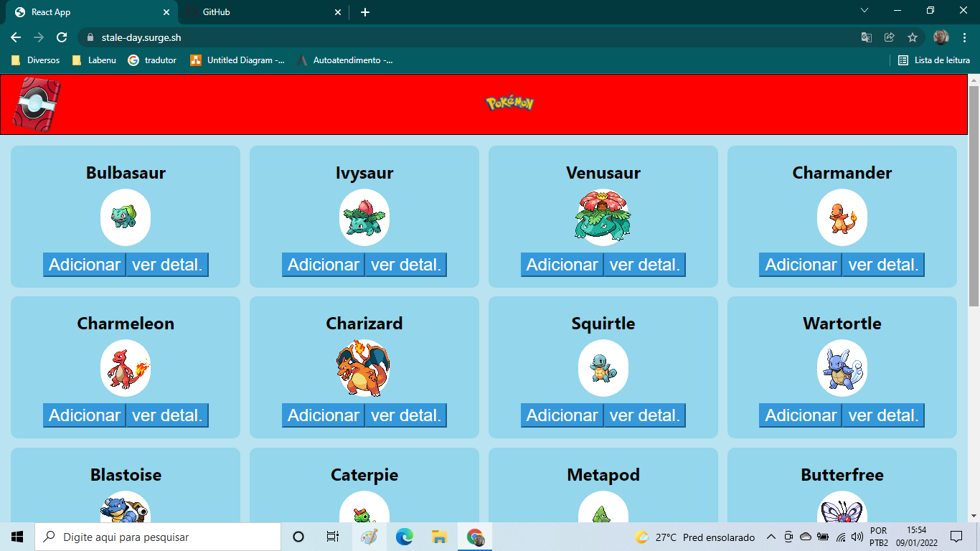The image size is (980, 551).
Task: Reload the current page
Action: 62,37
